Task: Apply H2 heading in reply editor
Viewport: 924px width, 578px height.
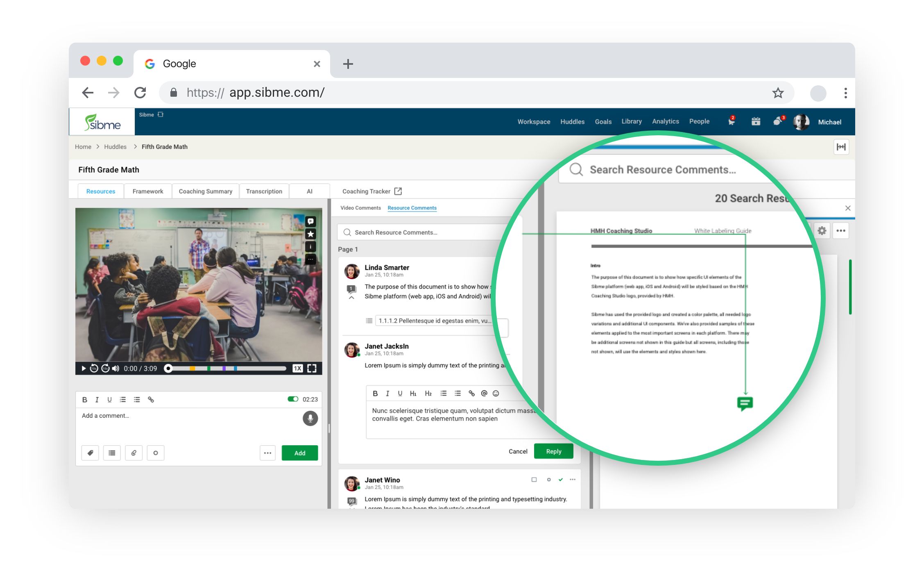Action: (428, 394)
